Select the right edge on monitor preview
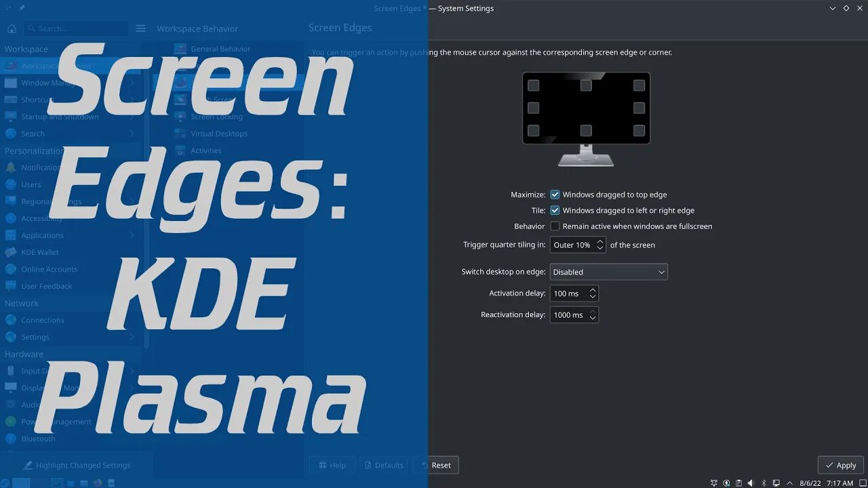The image size is (868, 488). tap(639, 108)
